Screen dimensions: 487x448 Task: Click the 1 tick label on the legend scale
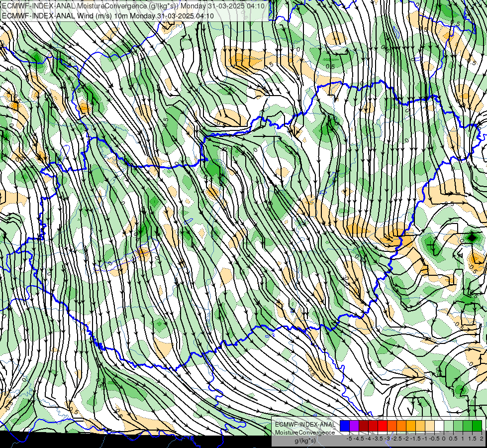coord(463,439)
